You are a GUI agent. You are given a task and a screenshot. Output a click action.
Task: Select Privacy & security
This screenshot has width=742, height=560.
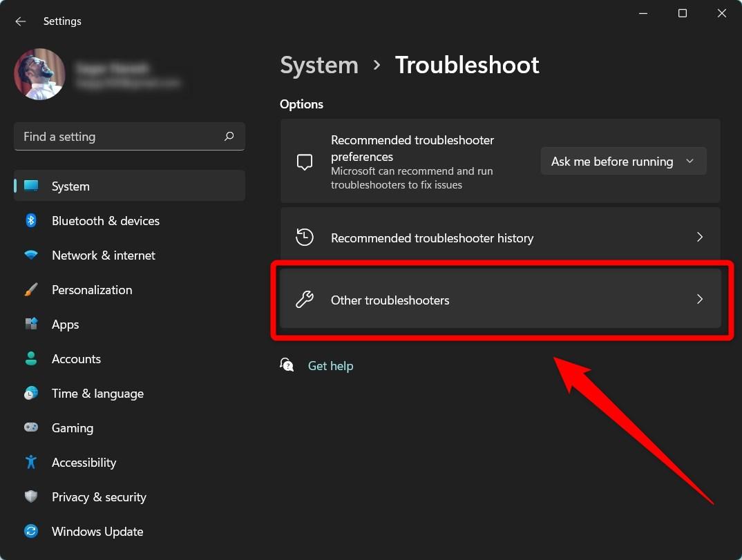pyautogui.click(x=99, y=496)
